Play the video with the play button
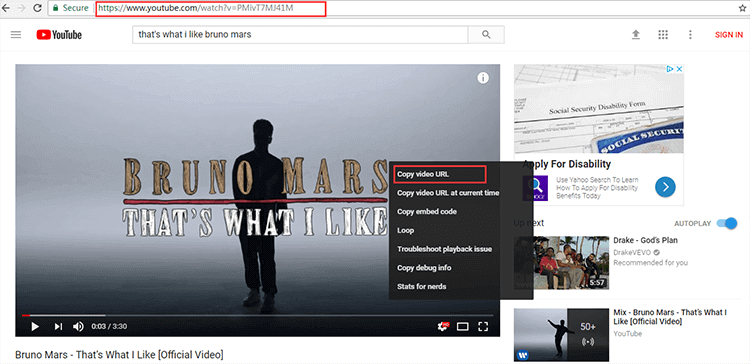Image resolution: width=750 pixels, height=364 pixels. pyautogui.click(x=35, y=326)
